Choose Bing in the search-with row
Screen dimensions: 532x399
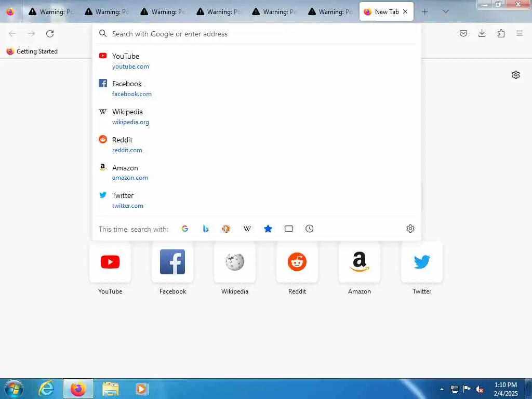click(206, 229)
